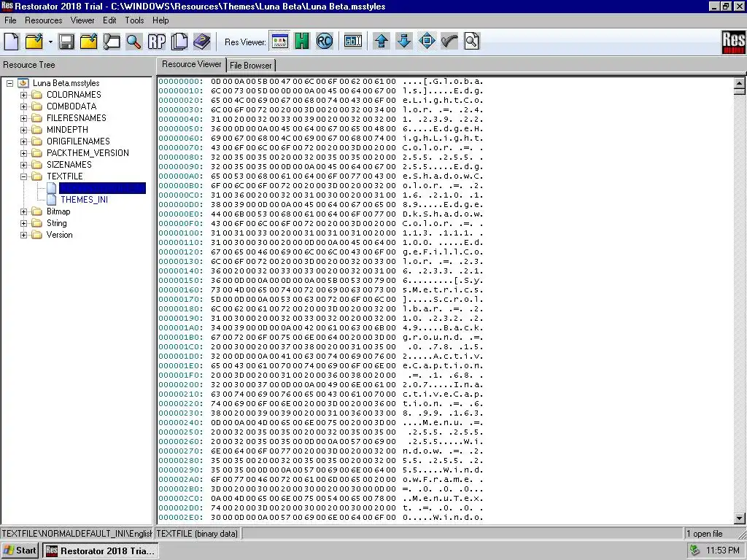Click the offset 000002E0 last hex row
This screenshot has height=560, width=747.
321,517
